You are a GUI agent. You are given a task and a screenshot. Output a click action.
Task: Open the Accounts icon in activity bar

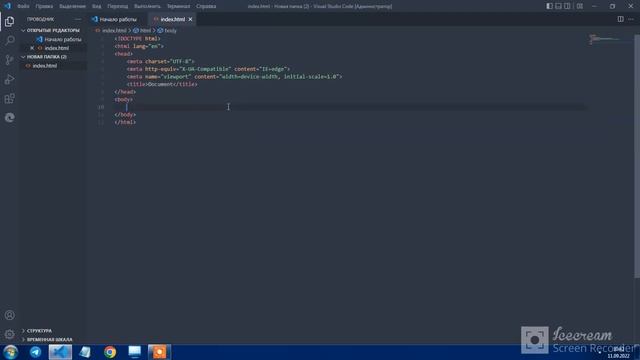(9, 315)
